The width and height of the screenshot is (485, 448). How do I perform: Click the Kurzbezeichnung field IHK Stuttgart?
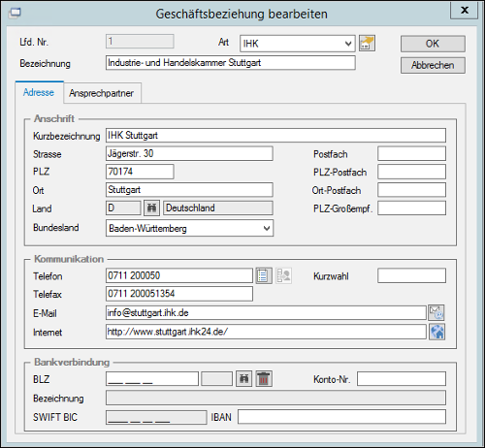pyautogui.click(x=275, y=135)
